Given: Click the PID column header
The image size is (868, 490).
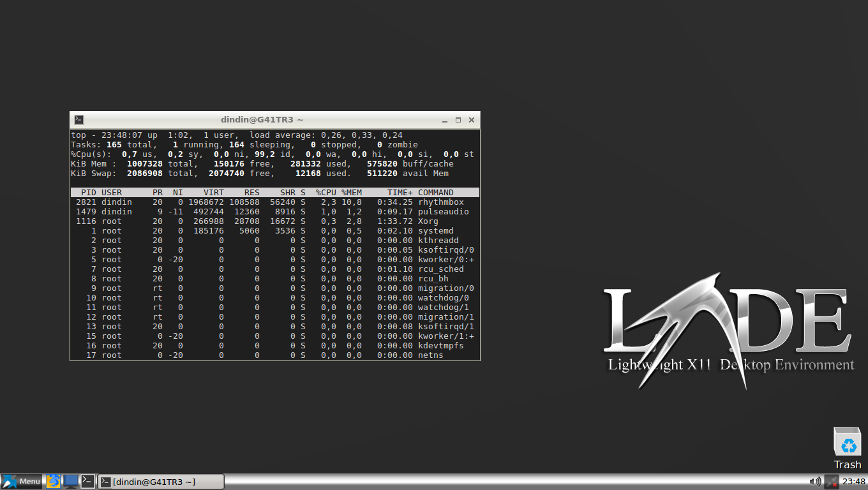Looking at the screenshot, I should pos(89,193).
